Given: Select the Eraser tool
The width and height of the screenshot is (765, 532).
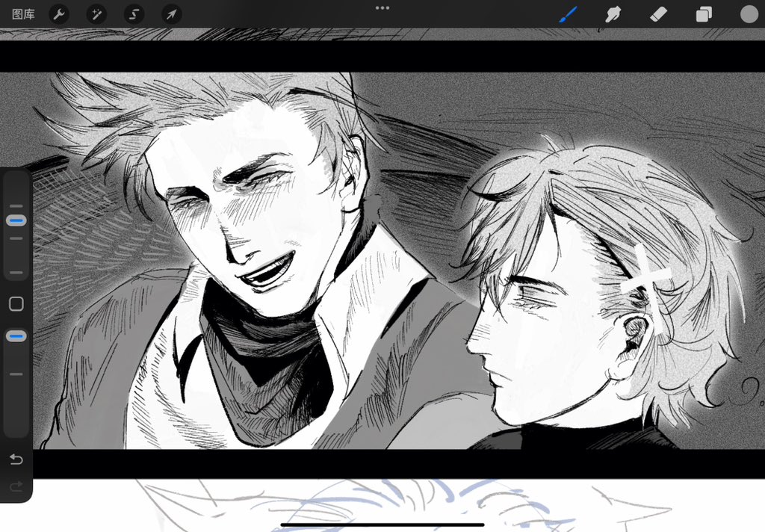Looking at the screenshot, I should (658, 14).
